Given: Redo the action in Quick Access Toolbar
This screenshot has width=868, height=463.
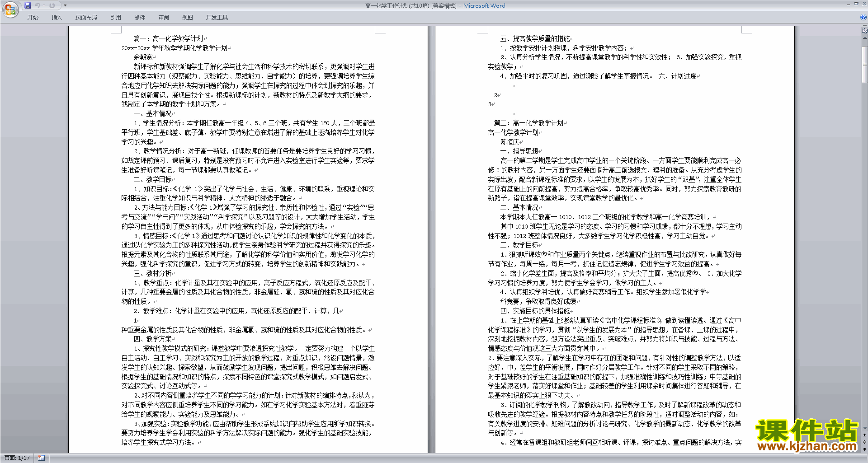Looking at the screenshot, I should coord(52,5).
